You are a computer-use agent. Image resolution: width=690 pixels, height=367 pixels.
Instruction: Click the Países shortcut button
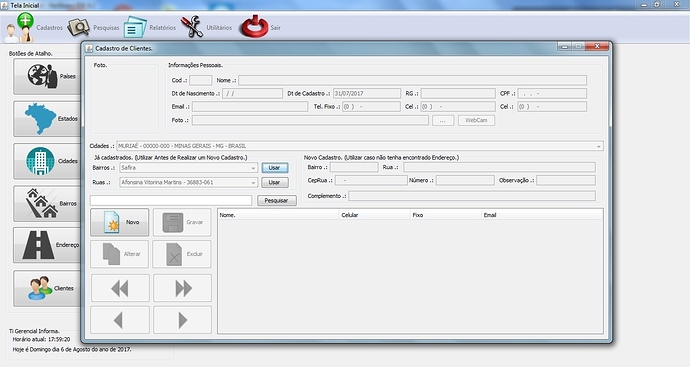click(x=48, y=77)
